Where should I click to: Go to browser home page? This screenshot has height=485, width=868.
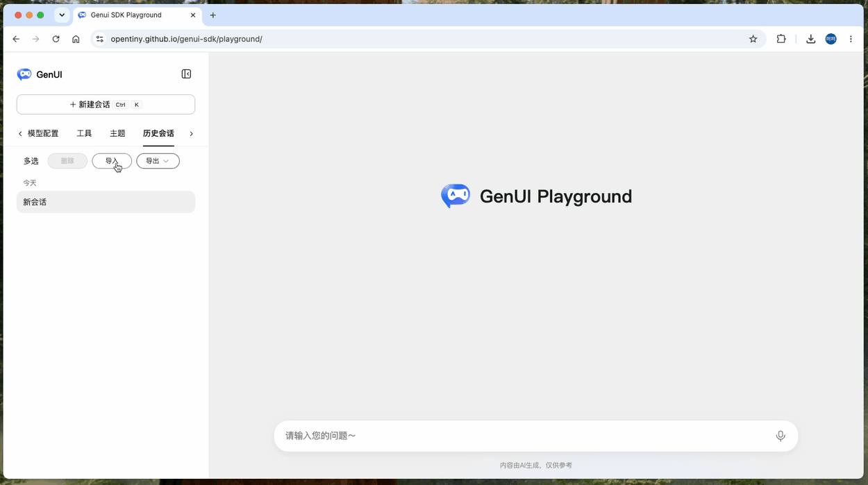tap(76, 39)
